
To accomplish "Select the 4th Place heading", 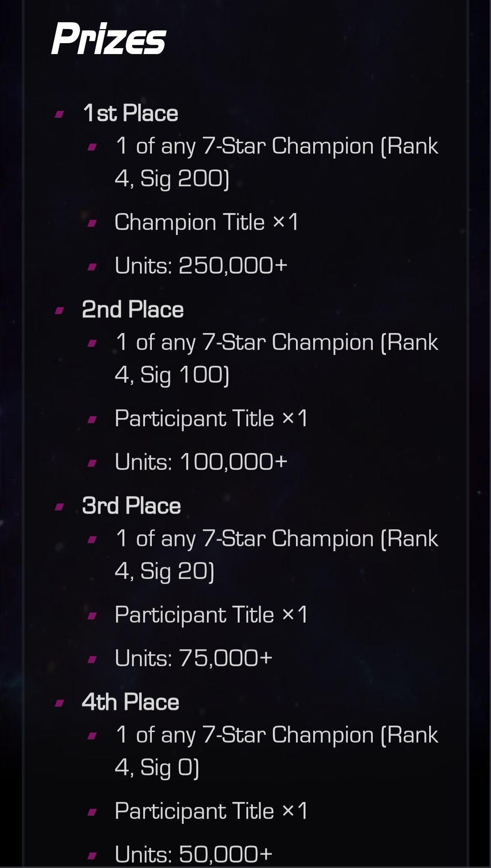I will (x=130, y=702).
